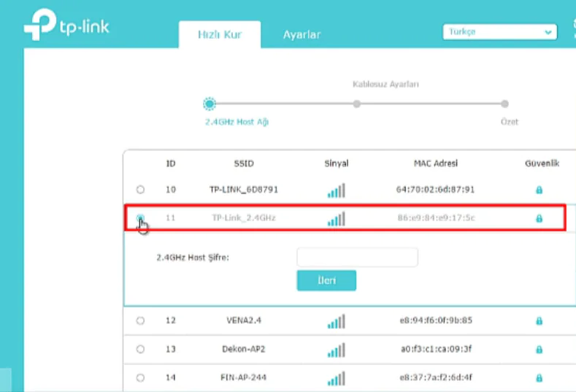The width and height of the screenshot is (576, 392).
Task: Switch to the Ayarlar tab
Action: pyautogui.click(x=302, y=34)
